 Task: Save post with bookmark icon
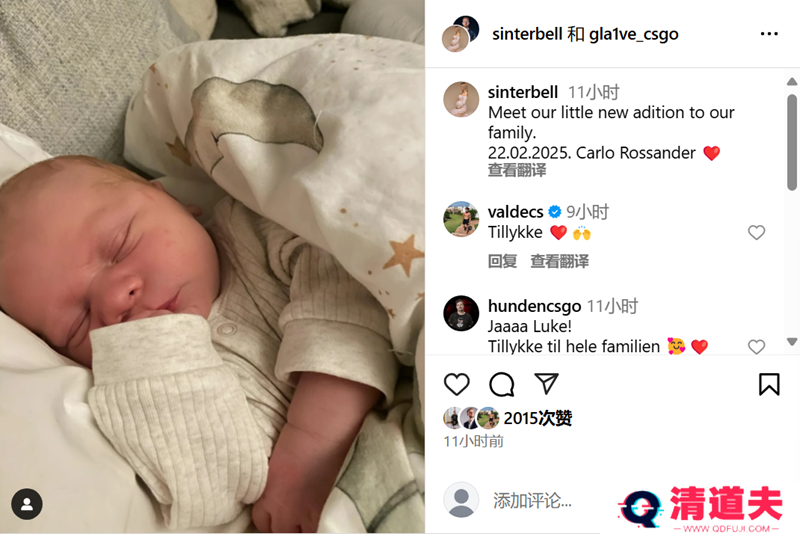point(769,384)
